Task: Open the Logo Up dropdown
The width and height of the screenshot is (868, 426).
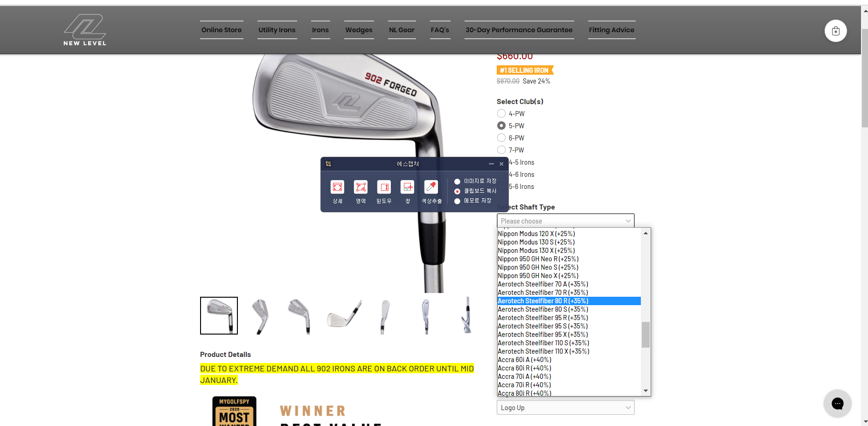Action: coord(565,408)
